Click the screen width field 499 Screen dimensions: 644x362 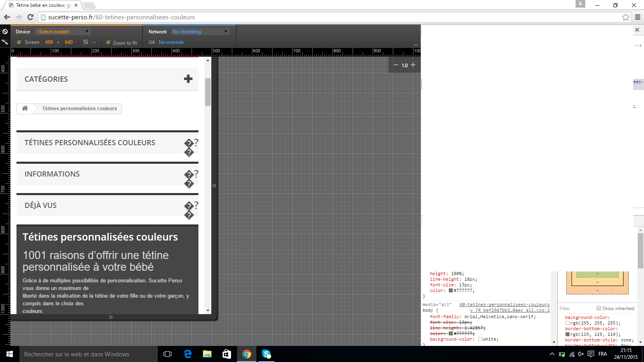point(49,42)
